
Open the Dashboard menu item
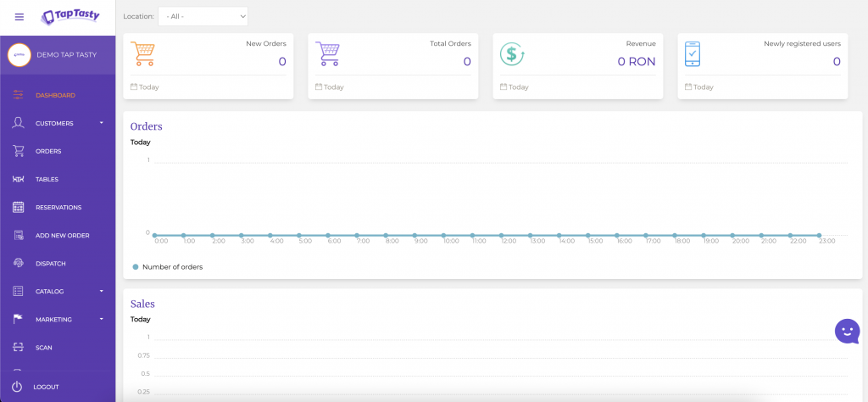point(55,95)
